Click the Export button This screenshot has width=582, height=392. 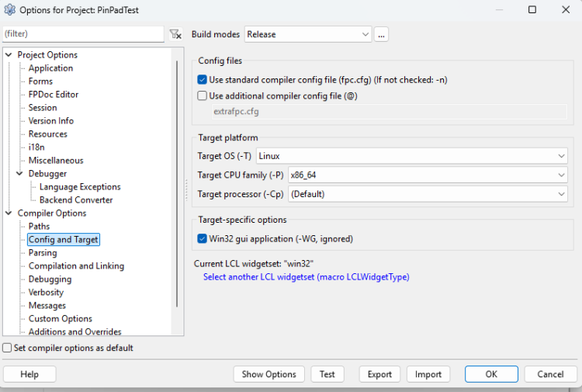[379, 374]
